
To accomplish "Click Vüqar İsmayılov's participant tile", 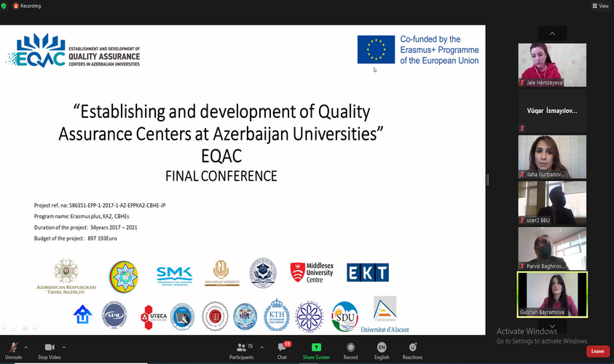I will [551, 111].
